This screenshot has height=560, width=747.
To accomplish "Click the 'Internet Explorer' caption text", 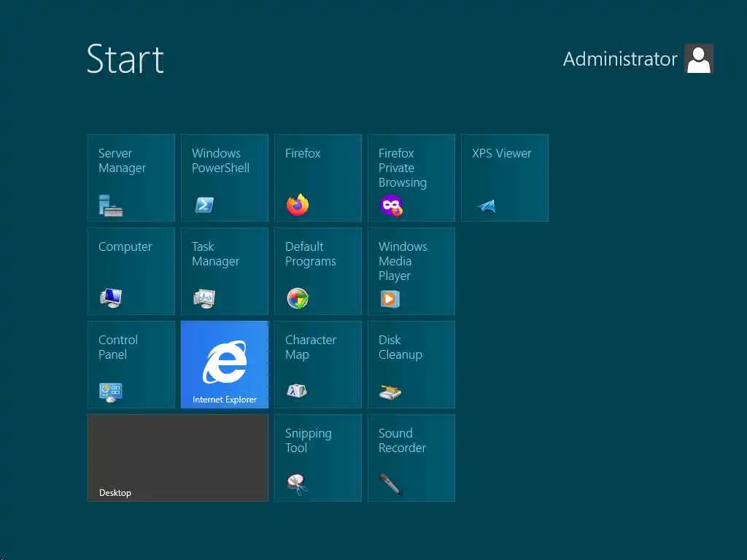I will tap(225, 399).
